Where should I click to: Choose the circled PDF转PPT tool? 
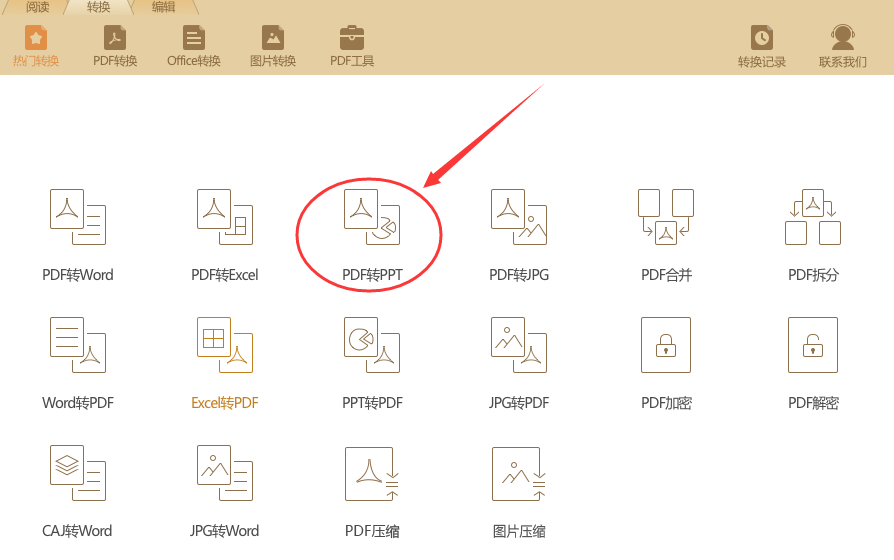point(372,235)
